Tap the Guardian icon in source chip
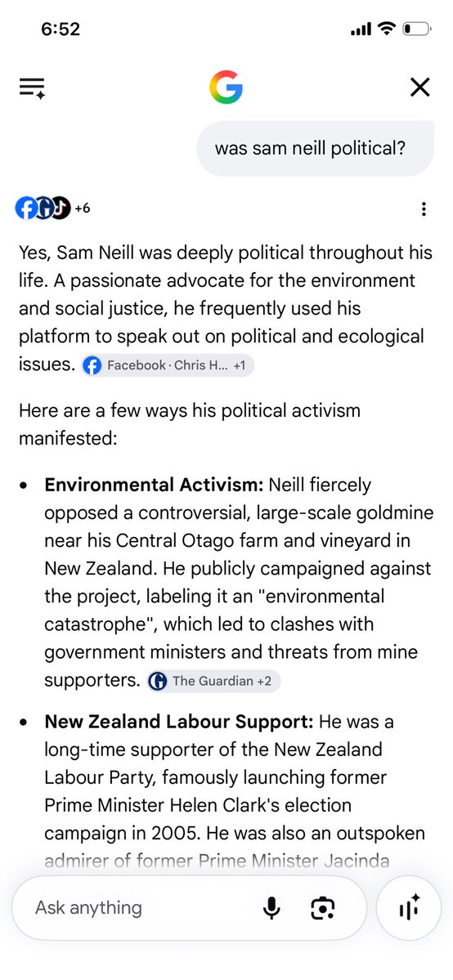Viewport: 453px width, 980px height. tap(159, 681)
